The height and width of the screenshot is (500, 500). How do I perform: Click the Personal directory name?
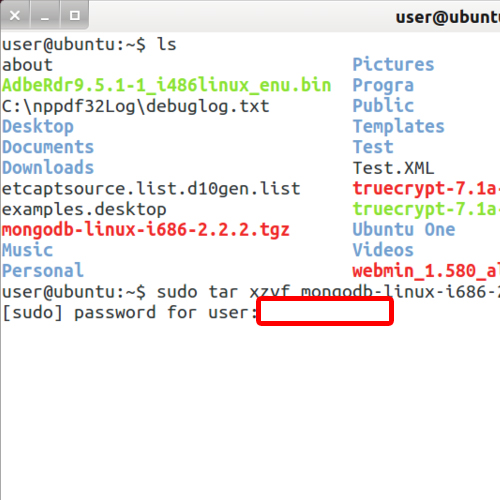point(43,271)
